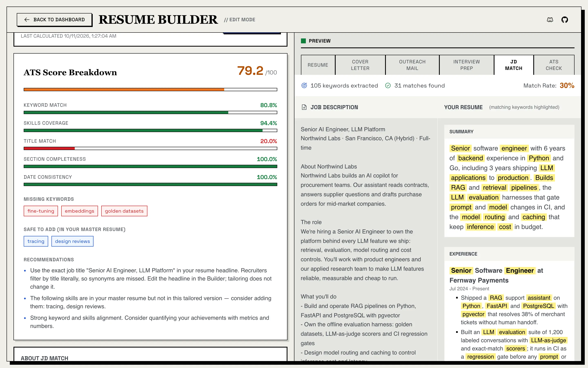Click the ATS Score Breakdown heading
The width and height of the screenshot is (588, 368).
[70, 72]
